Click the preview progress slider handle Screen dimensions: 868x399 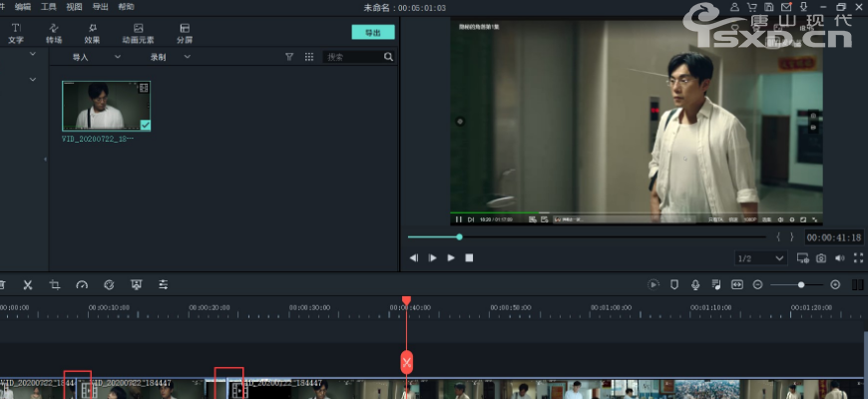pos(460,236)
